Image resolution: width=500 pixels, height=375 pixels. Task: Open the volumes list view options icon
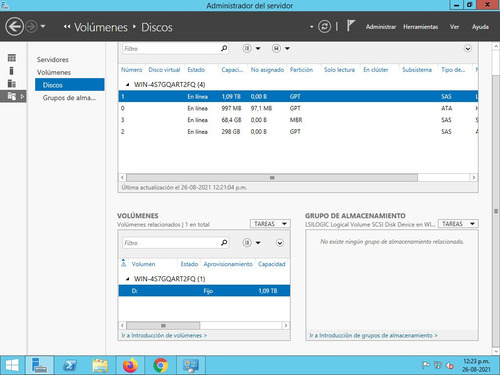[247, 243]
